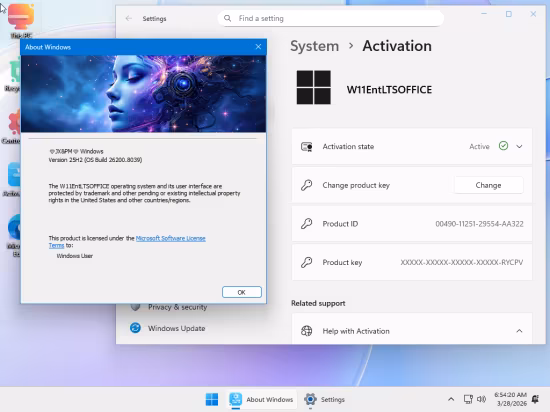Minimize the Settings window
Viewport: 550px width, 412px height.
coord(484,14)
